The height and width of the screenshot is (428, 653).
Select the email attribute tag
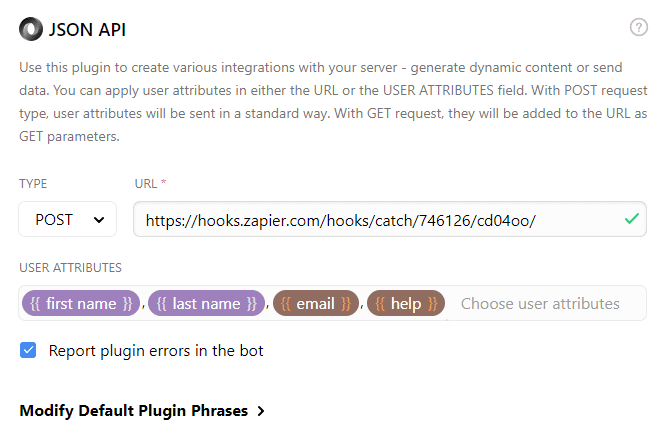316,304
